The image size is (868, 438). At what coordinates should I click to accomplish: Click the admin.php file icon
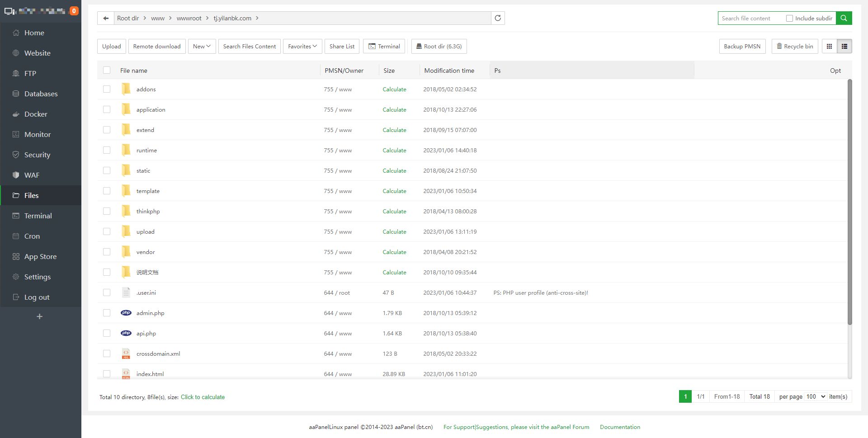coord(126,313)
